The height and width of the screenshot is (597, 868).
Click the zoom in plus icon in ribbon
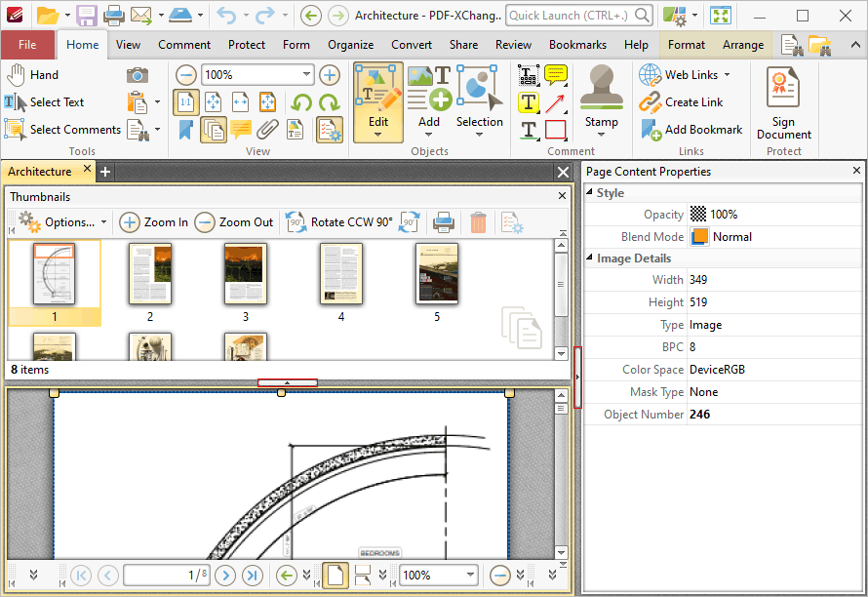330,75
